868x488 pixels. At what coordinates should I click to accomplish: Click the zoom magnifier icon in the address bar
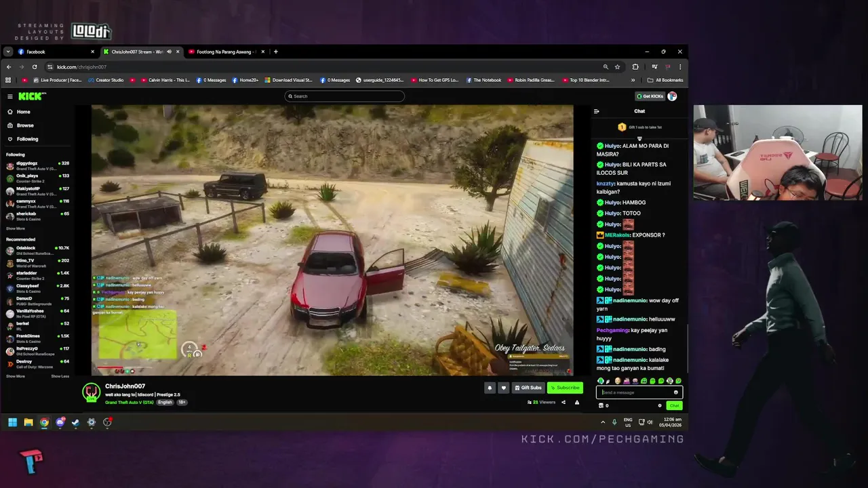[x=606, y=67]
